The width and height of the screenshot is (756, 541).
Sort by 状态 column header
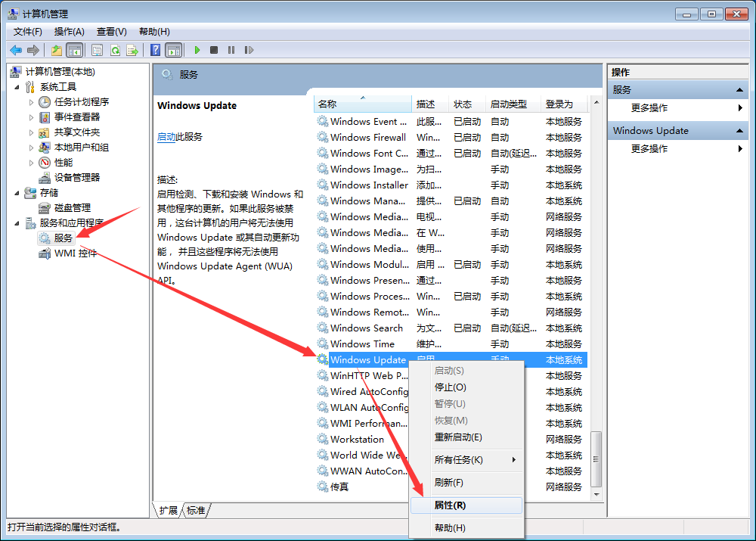tap(467, 104)
